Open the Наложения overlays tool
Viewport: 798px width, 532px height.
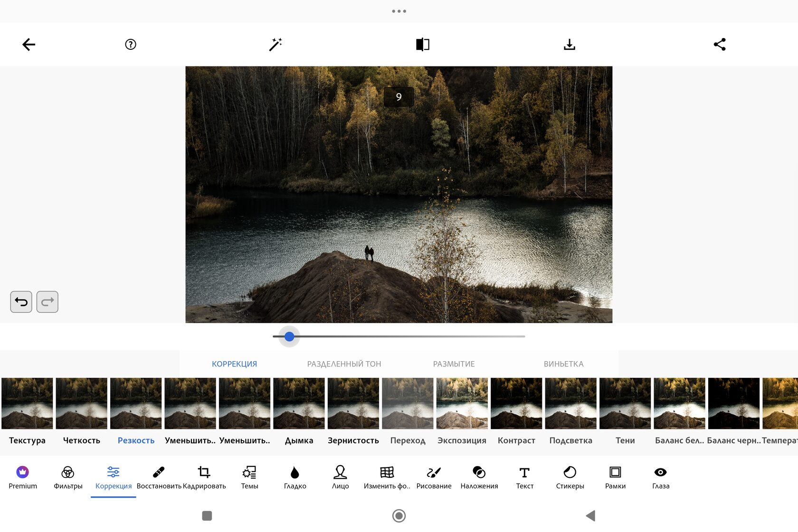click(479, 477)
